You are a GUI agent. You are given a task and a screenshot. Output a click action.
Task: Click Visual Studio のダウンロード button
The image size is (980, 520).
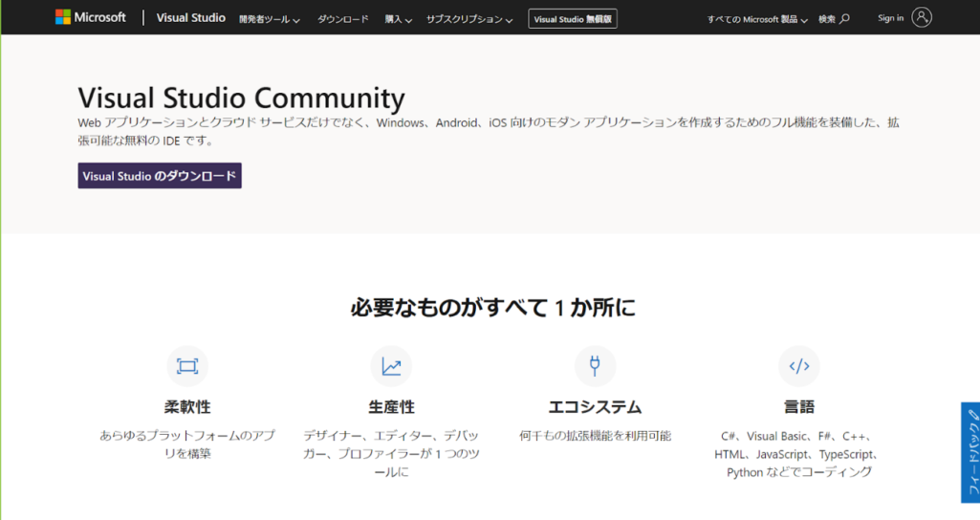160,176
